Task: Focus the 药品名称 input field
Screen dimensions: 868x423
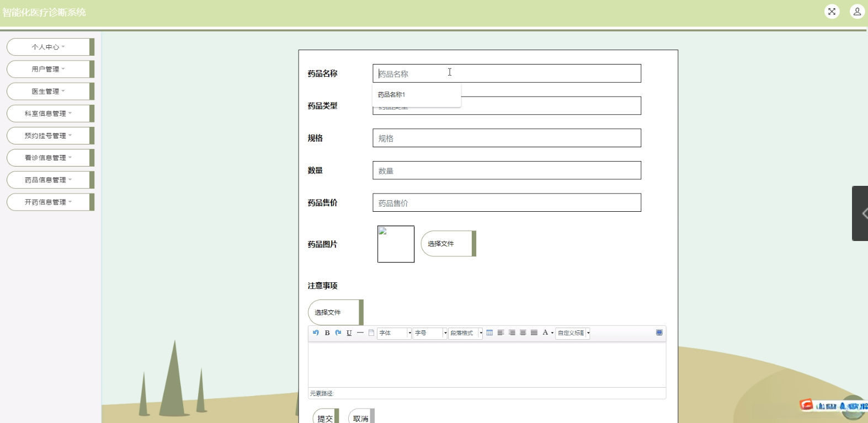Action: (507, 73)
